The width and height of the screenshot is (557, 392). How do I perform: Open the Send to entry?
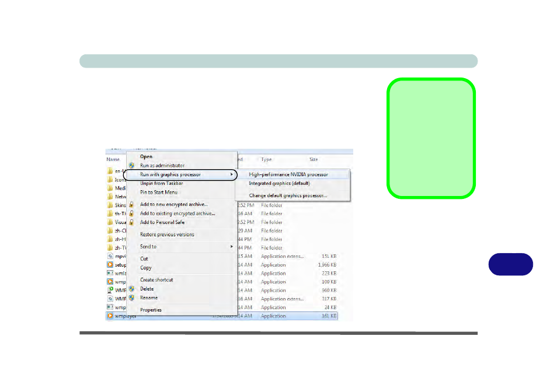148,247
